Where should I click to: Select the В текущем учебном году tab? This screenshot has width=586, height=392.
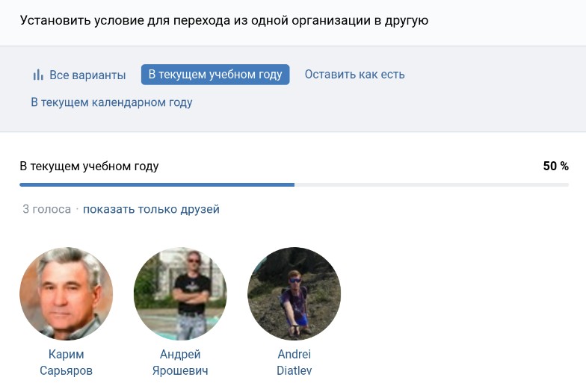tap(215, 74)
